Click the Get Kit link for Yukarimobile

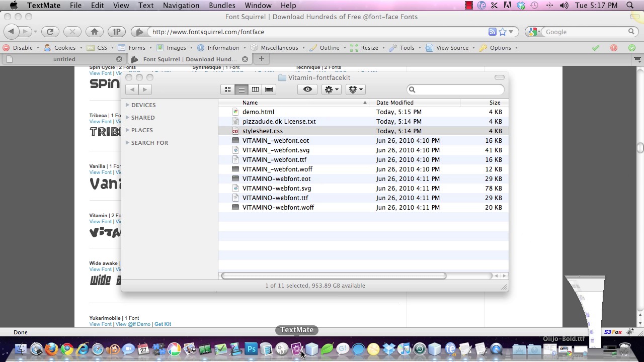pos(163,324)
